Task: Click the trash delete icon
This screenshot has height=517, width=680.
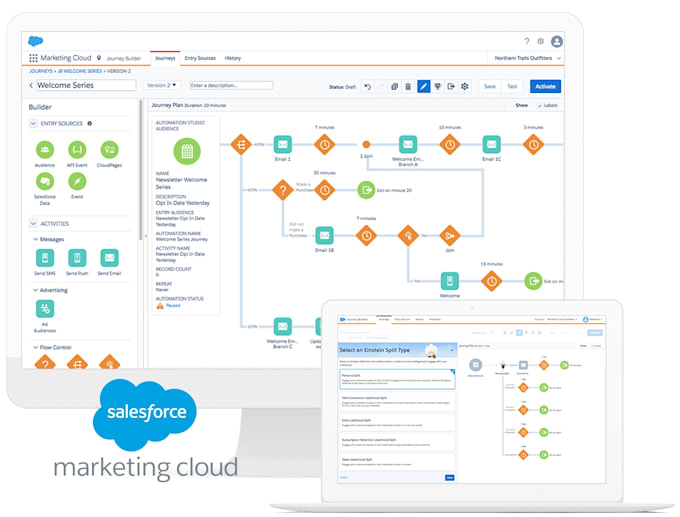Action: tap(408, 87)
